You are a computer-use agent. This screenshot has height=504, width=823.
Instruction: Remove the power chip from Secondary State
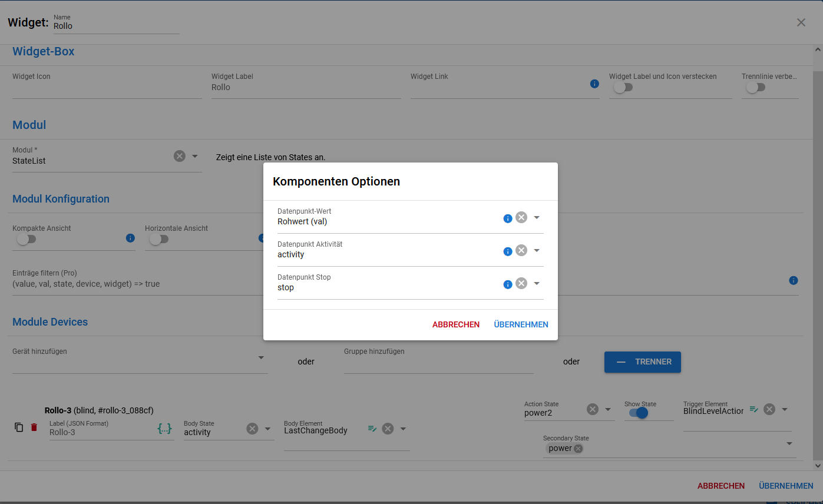pyautogui.click(x=579, y=449)
